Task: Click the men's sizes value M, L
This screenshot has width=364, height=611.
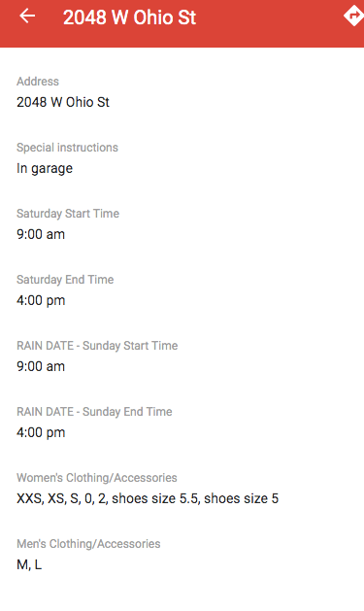Action: point(29,564)
